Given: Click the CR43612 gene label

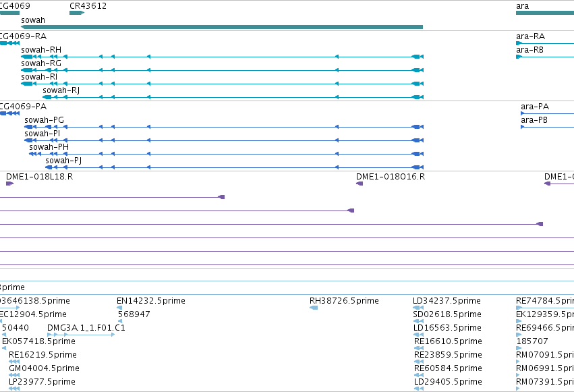Looking at the screenshot, I should [88, 6].
